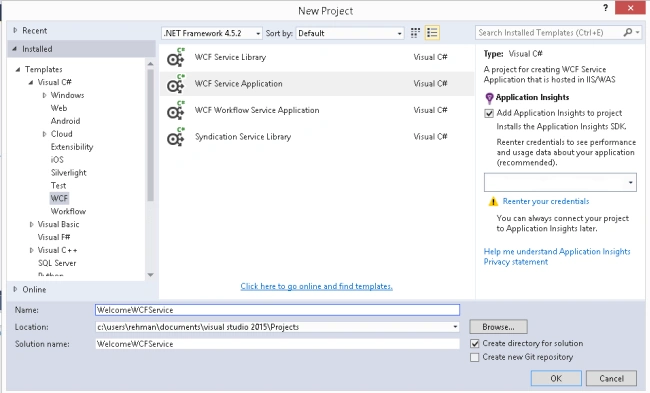
Task: Click the template tree scrollbar thumb
Action: click(x=150, y=135)
